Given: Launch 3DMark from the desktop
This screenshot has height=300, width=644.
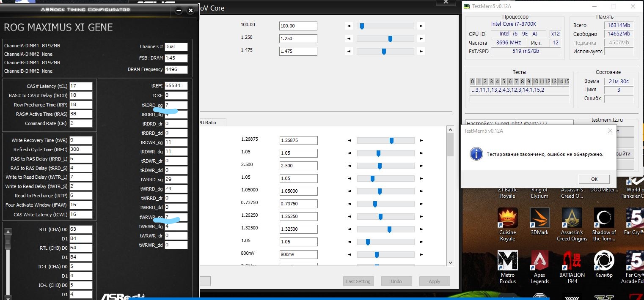Looking at the screenshot, I should [x=539, y=222].
